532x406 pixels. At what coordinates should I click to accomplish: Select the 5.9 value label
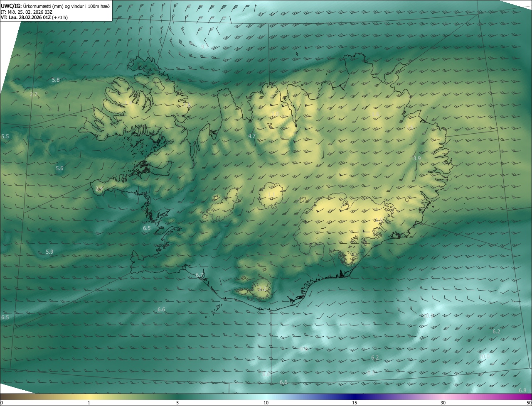pyautogui.click(x=49, y=252)
